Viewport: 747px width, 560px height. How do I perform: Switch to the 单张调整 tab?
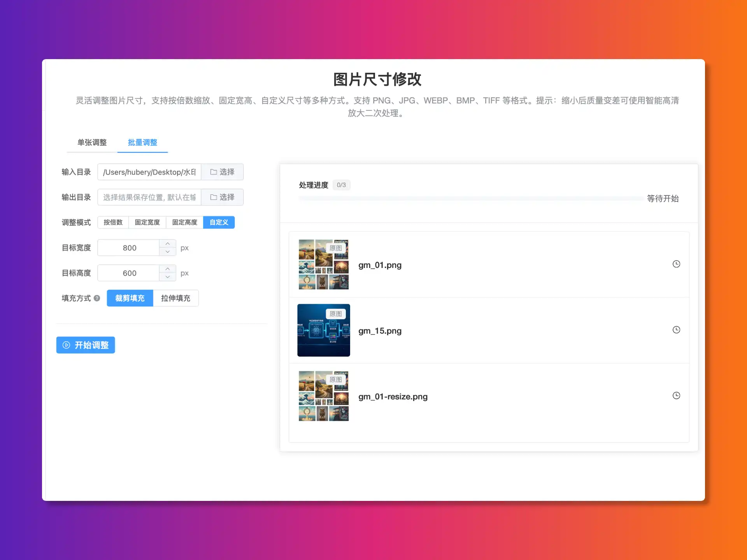(92, 143)
